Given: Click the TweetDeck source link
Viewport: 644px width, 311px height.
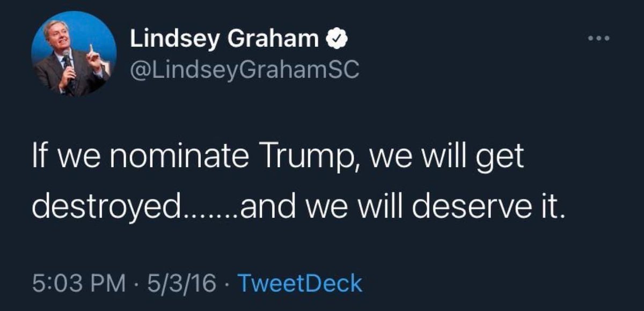Looking at the screenshot, I should pyautogui.click(x=299, y=283).
